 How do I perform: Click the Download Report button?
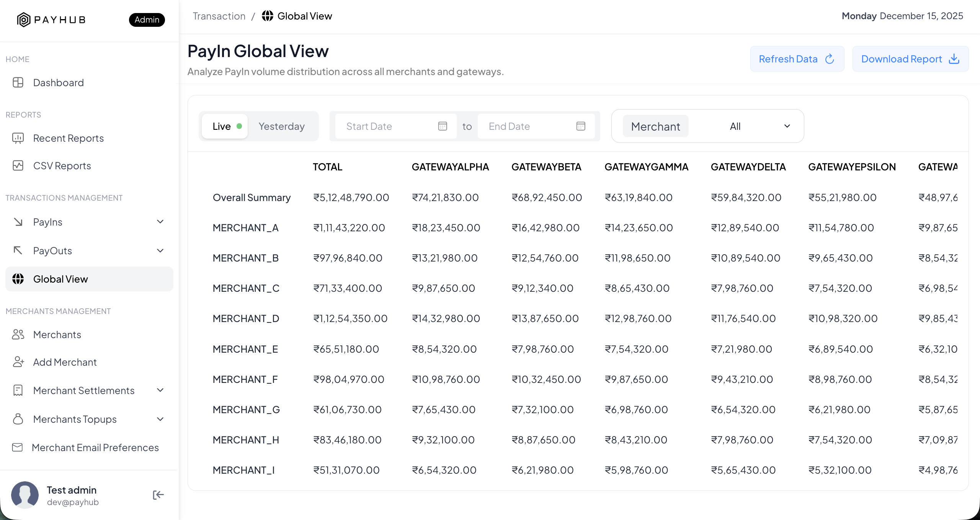pos(910,59)
